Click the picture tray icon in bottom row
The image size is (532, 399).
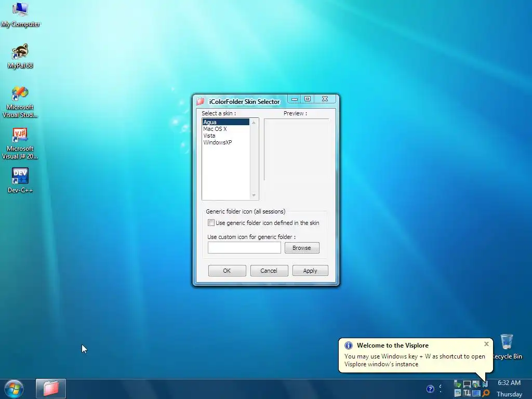click(x=458, y=393)
